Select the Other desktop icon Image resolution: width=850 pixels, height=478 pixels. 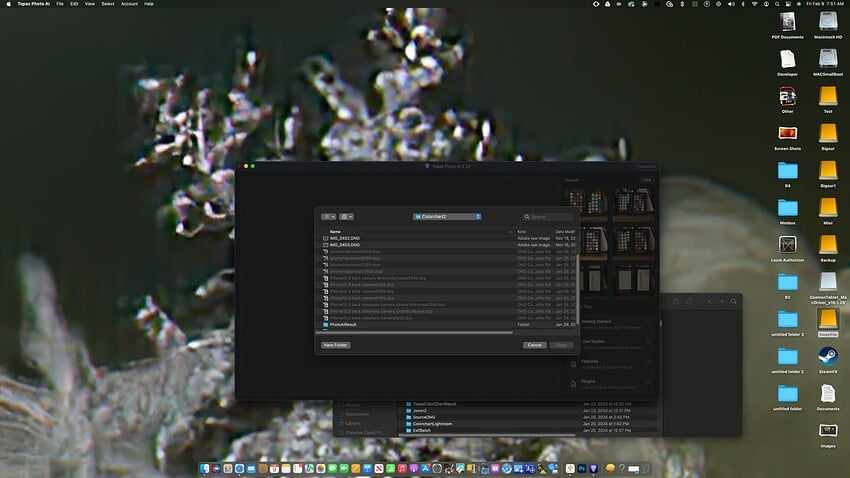pos(787,96)
